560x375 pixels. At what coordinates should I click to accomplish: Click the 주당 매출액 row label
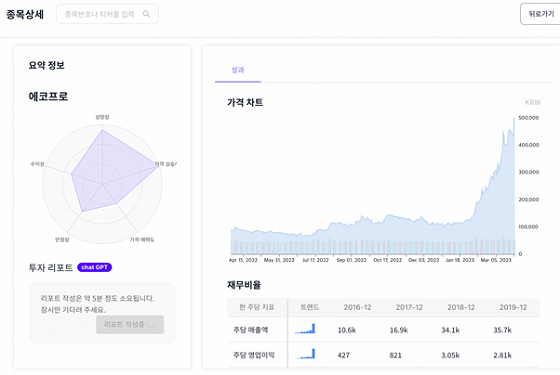[x=250, y=330]
